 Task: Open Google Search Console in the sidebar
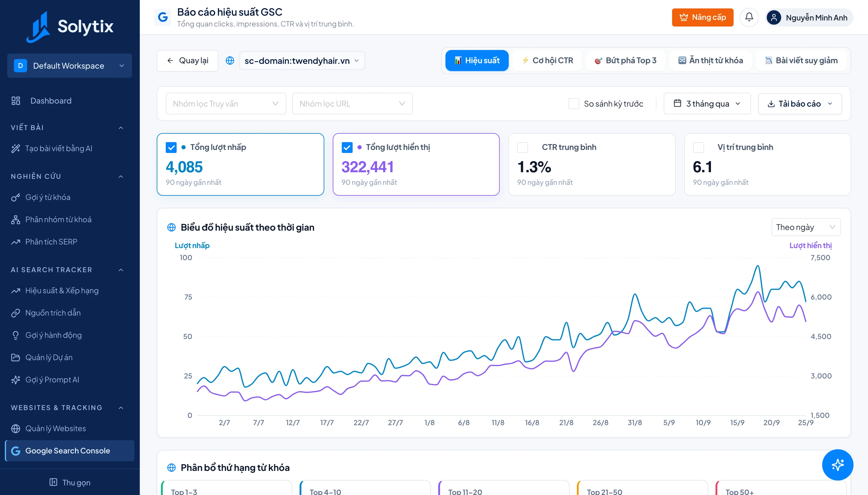69,451
